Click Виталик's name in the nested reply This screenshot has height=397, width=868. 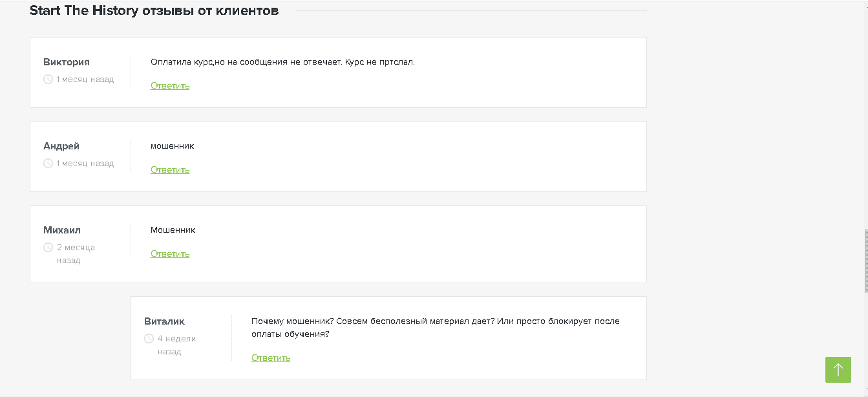164,321
